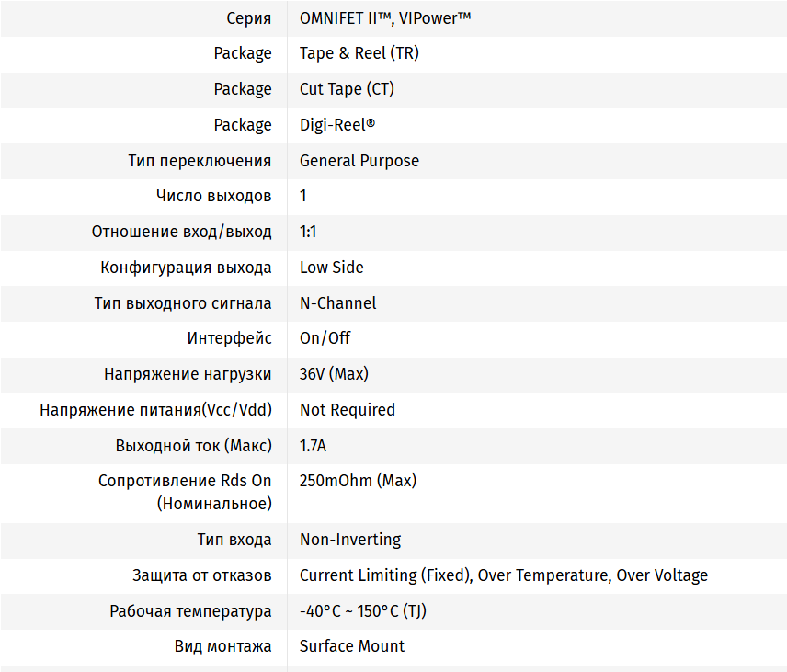Click the General Purpose switch type value

[x=359, y=161]
